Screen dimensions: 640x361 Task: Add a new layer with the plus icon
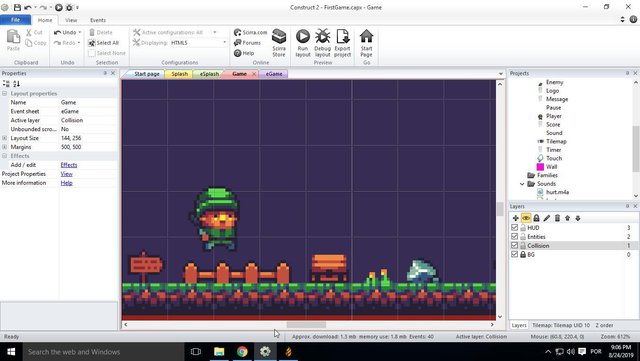point(516,218)
